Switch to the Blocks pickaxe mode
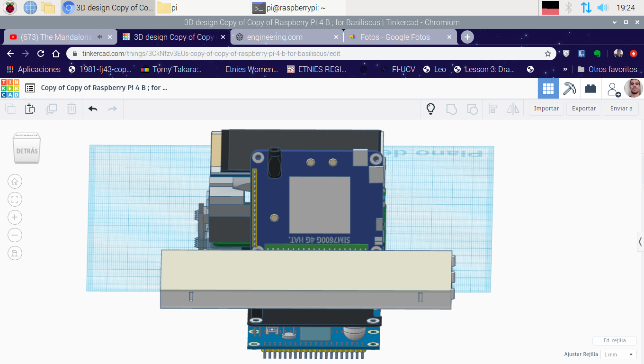644x364 pixels. point(569,89)
